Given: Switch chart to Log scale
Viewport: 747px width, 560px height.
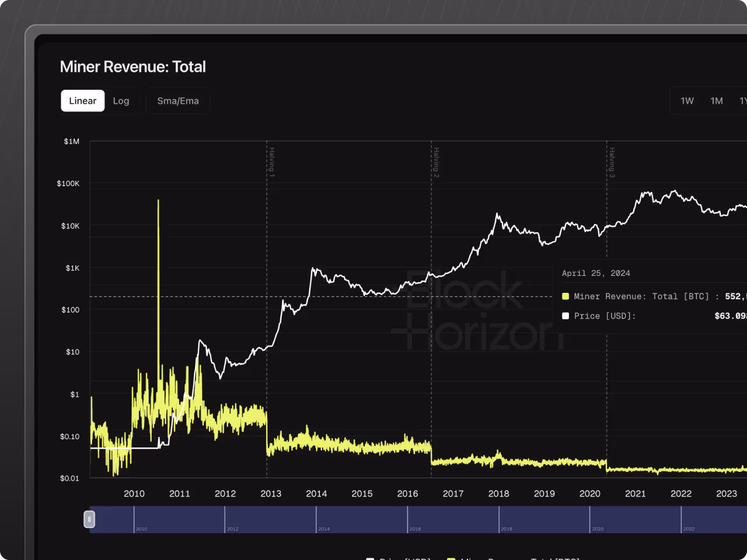Looking at the screenshot, I should [x=121, y=101].
